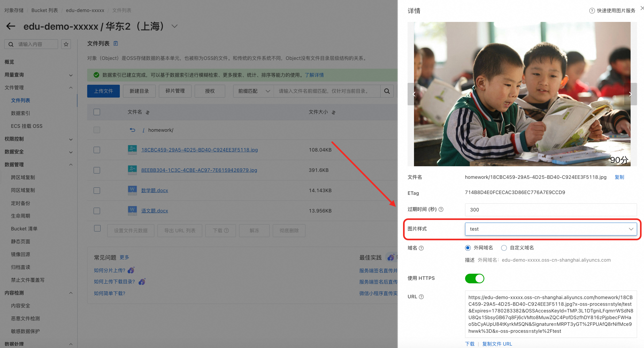The width and height of the screenshot is (644, 348).
Task: Click 新建目录 button
Action: pyautogui.click(x=139, y=91)
